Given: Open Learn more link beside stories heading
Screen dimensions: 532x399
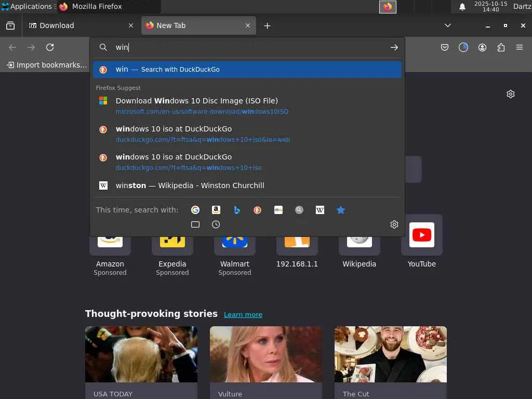Looking at the screenshot, I should [243, 314].
